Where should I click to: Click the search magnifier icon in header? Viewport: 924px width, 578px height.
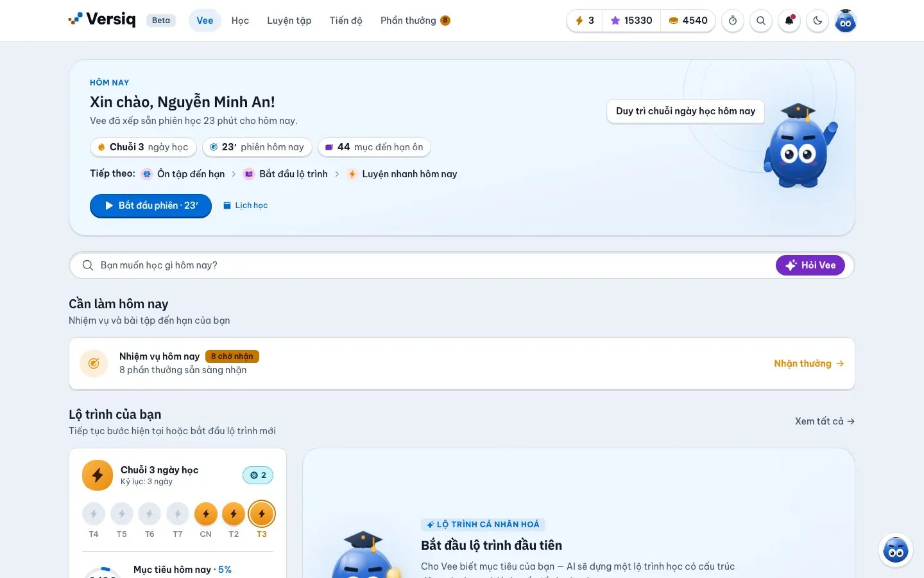[761, 21]
